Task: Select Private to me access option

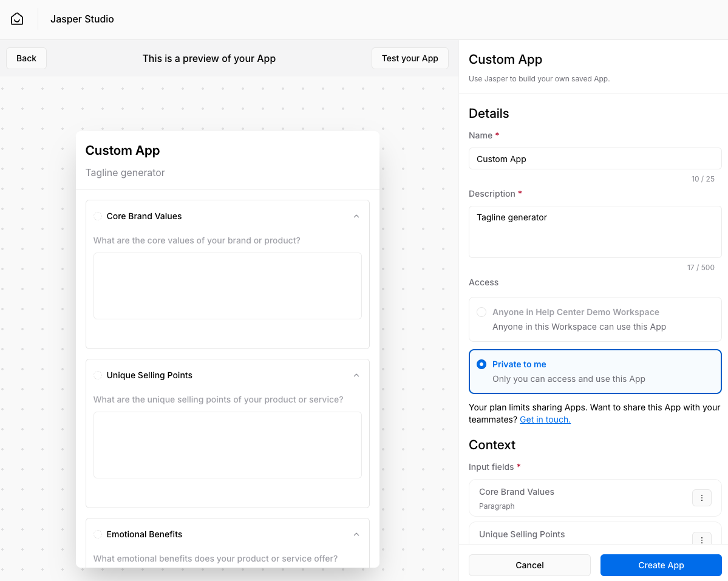Action: click(481, 364)
